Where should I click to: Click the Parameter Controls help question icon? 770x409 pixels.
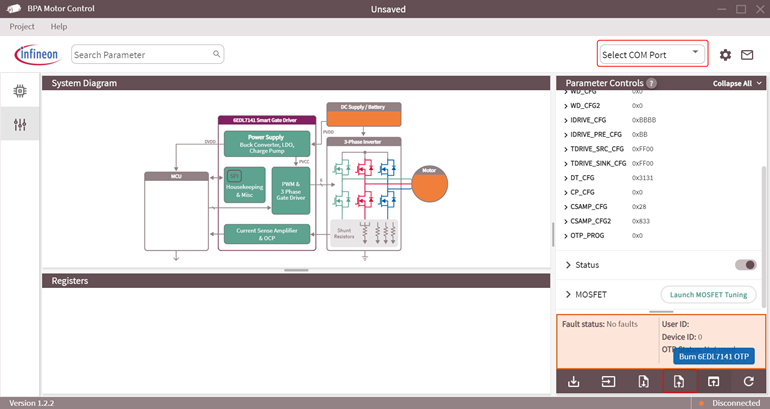[651, 83]
